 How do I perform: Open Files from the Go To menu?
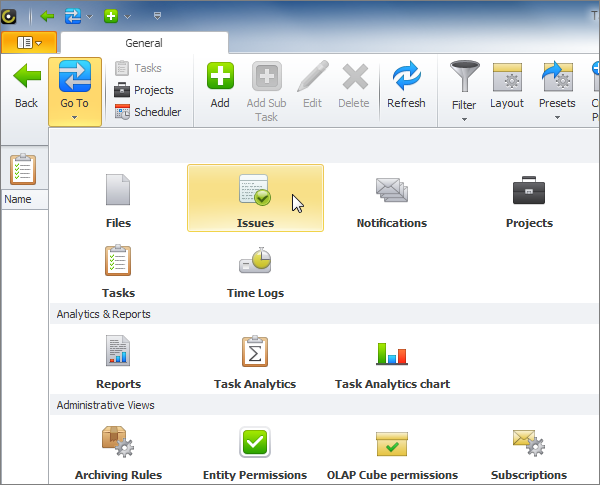[x=118, y=198]
